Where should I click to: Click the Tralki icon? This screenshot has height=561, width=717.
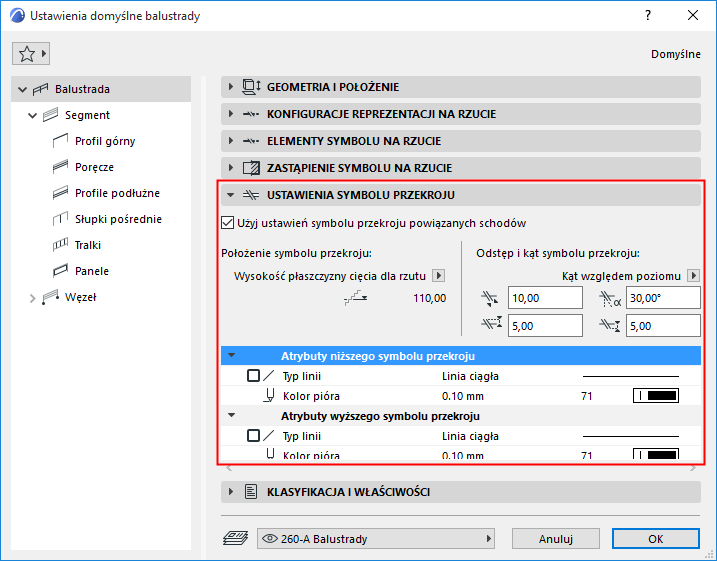[x=60, y=245]
